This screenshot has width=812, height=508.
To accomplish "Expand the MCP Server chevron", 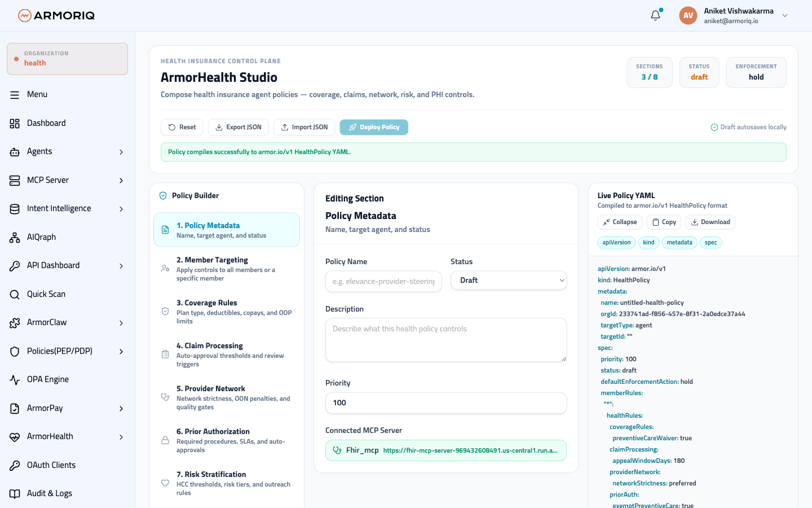I will pyautogui.click(x=121, y=180).
